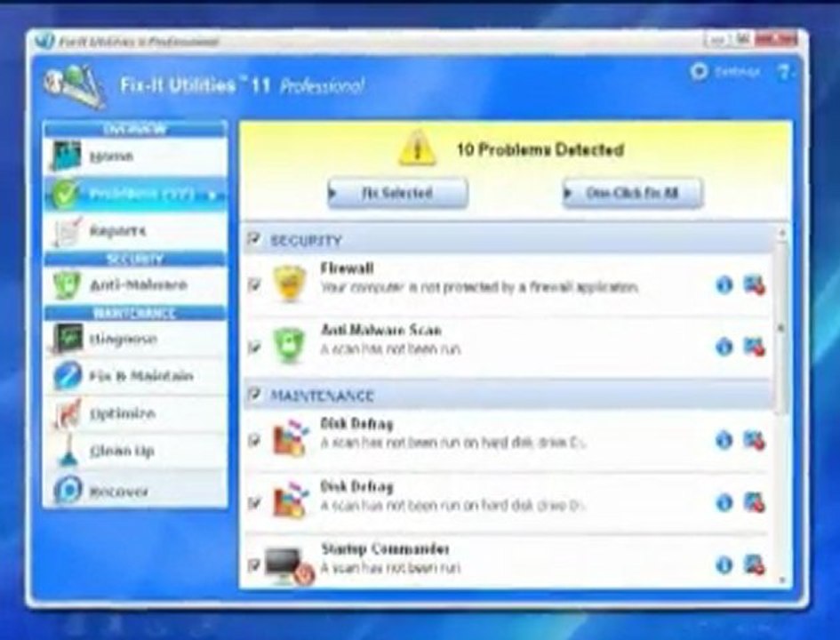Open info icon for Disk Defrag drive C
The width and height of the screenshot is (840, 640).
[x=724, y=440]
